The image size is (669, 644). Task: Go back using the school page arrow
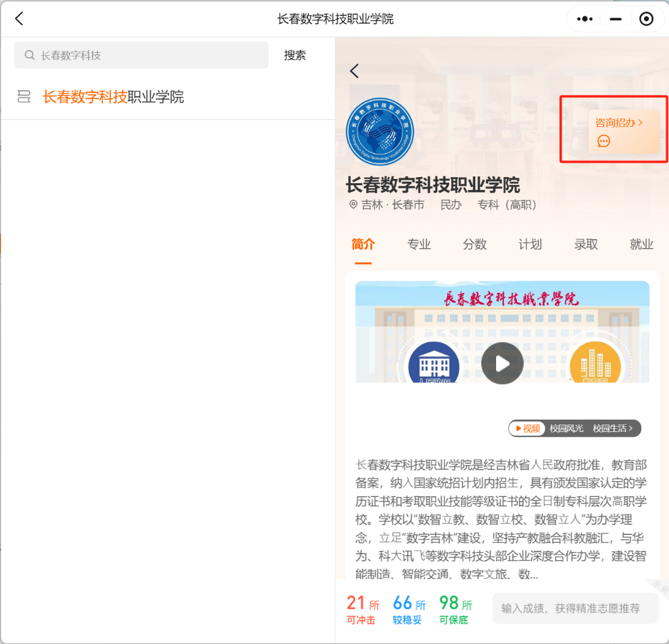click(354, 70)
